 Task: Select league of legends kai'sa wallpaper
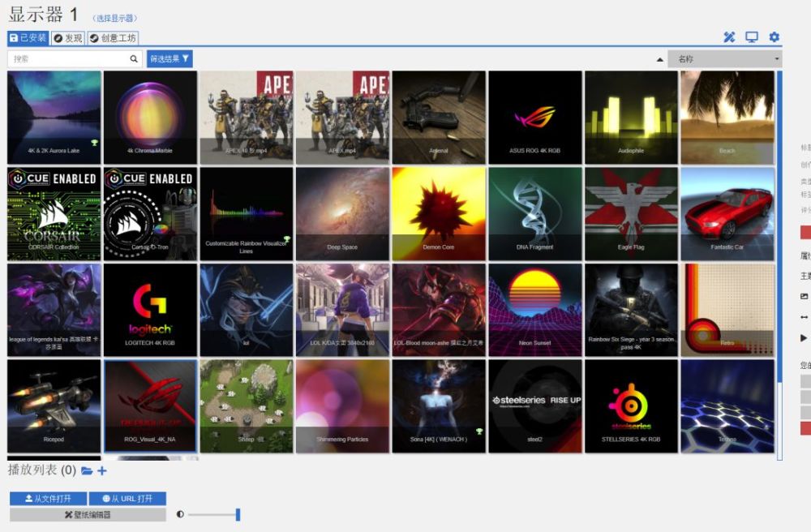pos(54,310)
